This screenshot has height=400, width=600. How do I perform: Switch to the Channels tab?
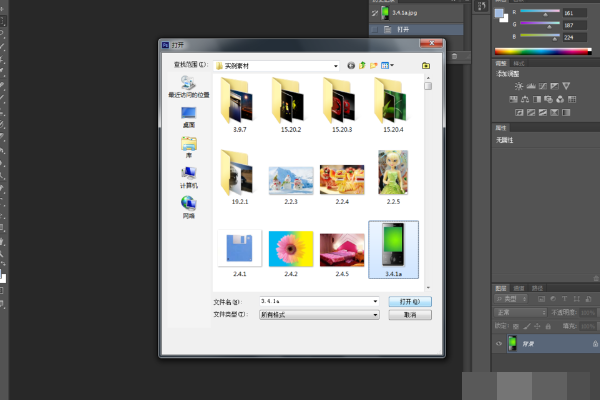coord(519,288)
